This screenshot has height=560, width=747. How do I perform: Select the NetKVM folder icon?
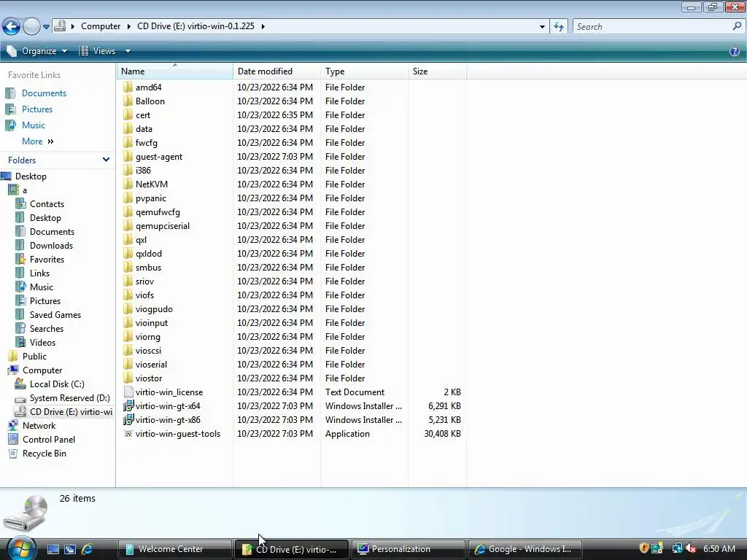coord(128,184)
